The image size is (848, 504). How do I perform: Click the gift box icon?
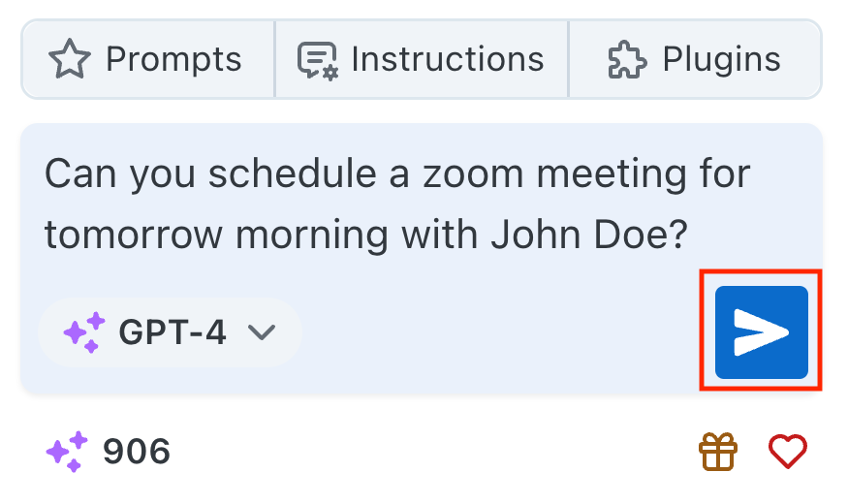(718, 451)
